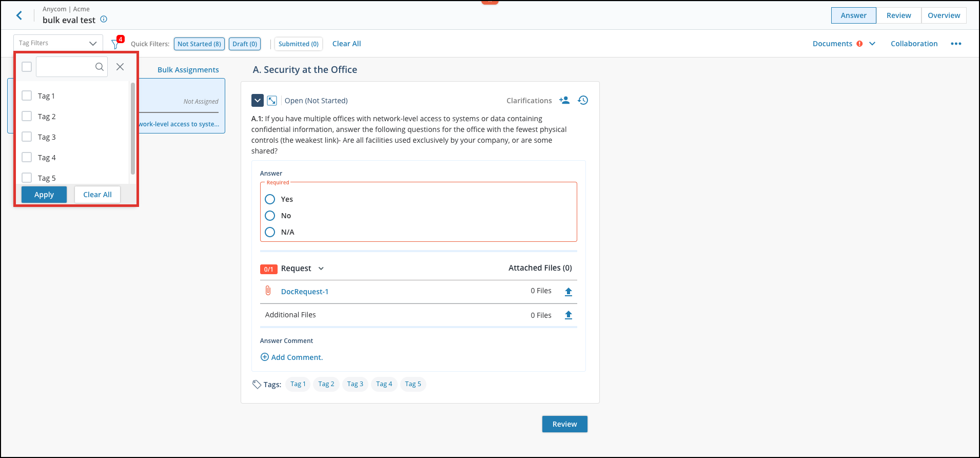The width and height of the screenshot is (980, 458).
Task: Open the DocRequest-1 link
Action: pyautogui.click(x=305, y=292)
